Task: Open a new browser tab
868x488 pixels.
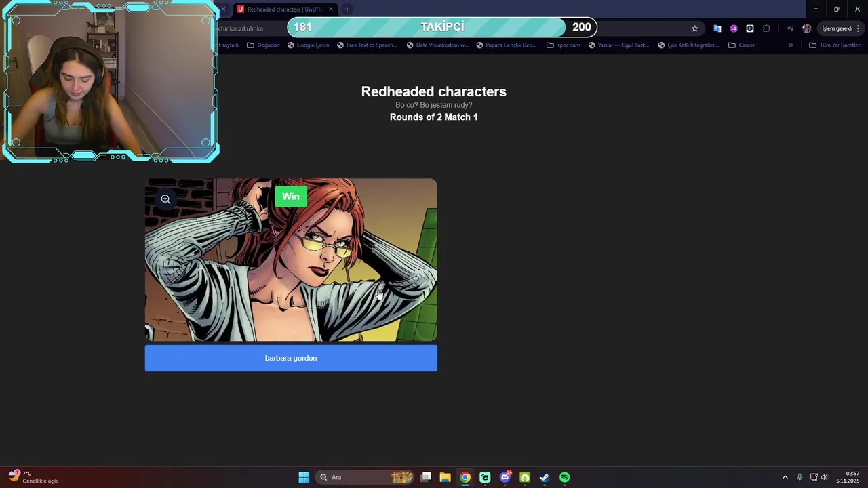Action: point(347,9)
